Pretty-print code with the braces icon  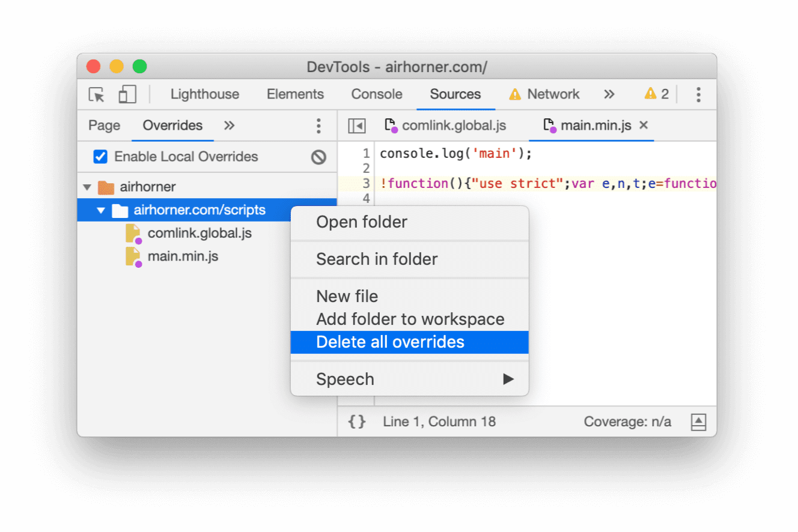coord(356,422)
